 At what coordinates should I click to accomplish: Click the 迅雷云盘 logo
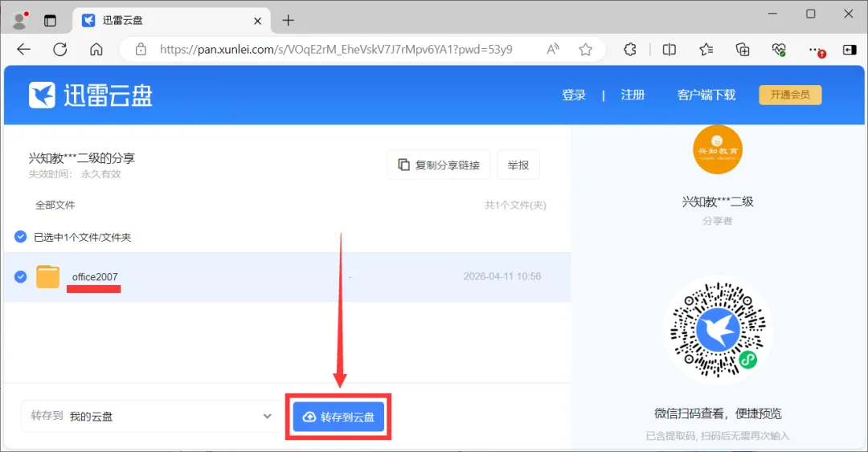pos(91,96)
